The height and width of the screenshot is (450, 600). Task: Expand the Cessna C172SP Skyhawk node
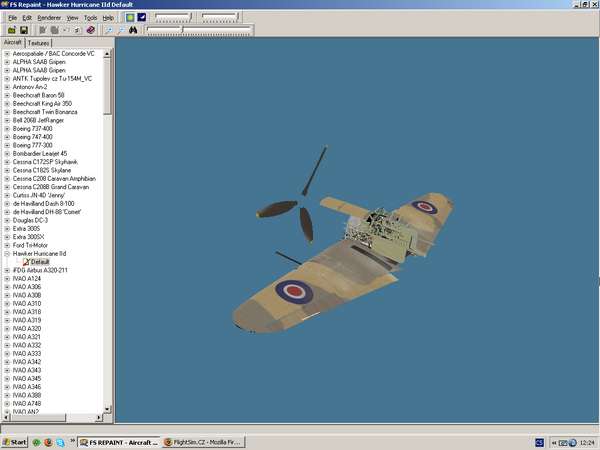click(x=7, y=162)
